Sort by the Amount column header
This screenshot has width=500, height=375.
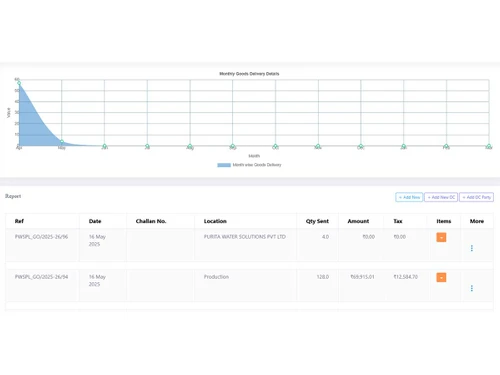click(x=358, y=221)
